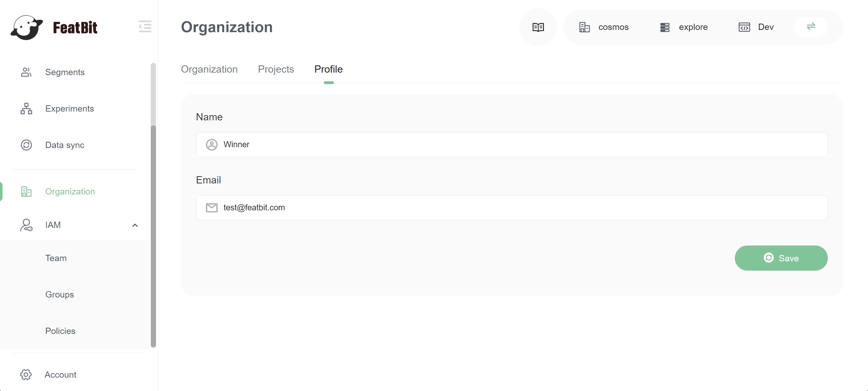
Task: Open Groups under IAM
Action: 59,295
